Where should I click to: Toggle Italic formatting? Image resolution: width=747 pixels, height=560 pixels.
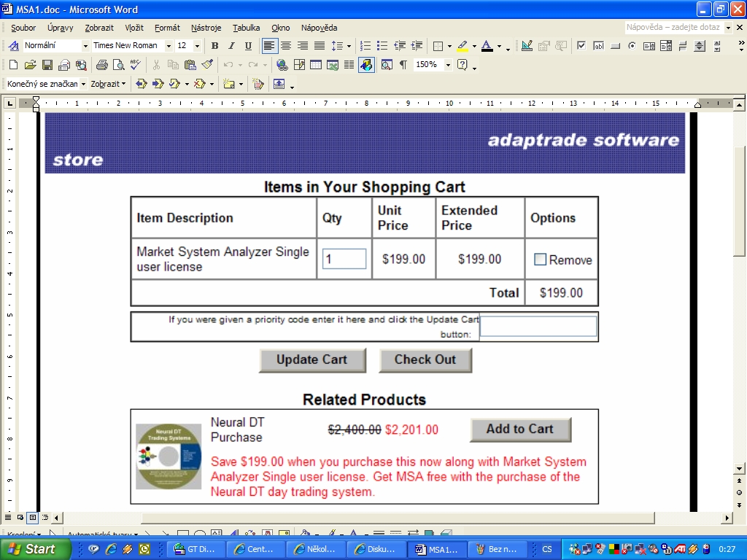pos(231,46)
